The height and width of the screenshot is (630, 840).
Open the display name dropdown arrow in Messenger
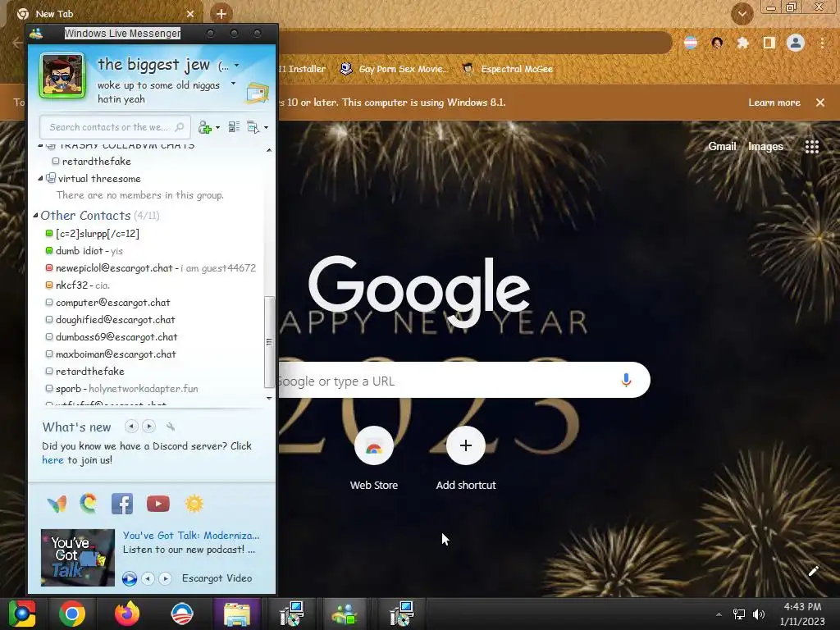tap(237, 66)
